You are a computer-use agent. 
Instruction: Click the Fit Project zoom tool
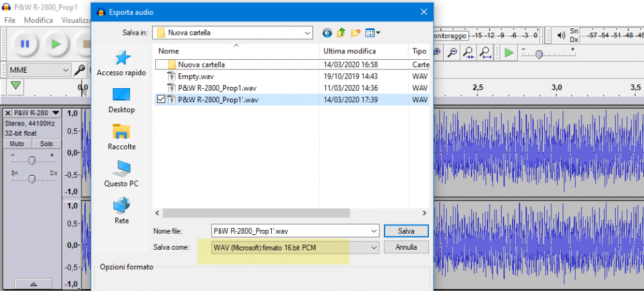coord(485,52)
